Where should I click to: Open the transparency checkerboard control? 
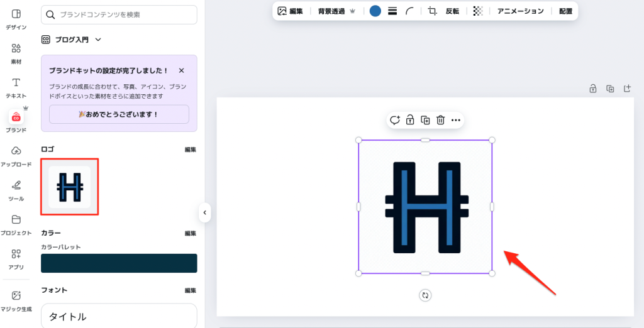478,11
